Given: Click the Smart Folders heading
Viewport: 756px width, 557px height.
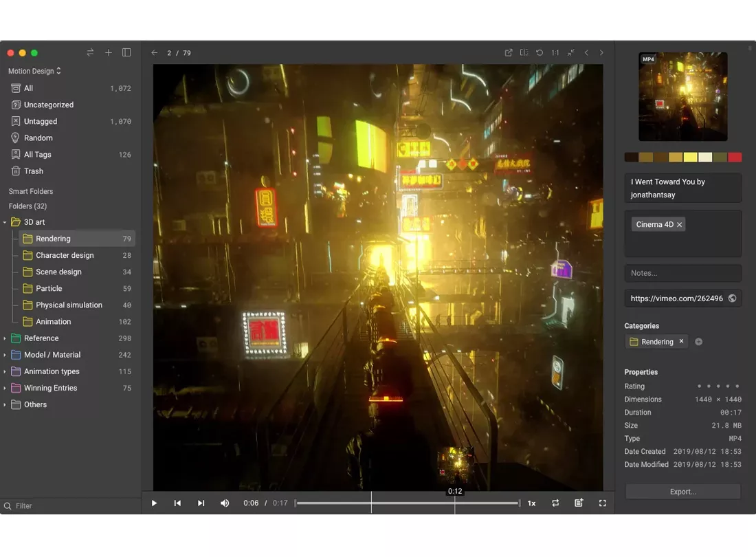Looking at the screenshot, I should (x=31, y=191).
